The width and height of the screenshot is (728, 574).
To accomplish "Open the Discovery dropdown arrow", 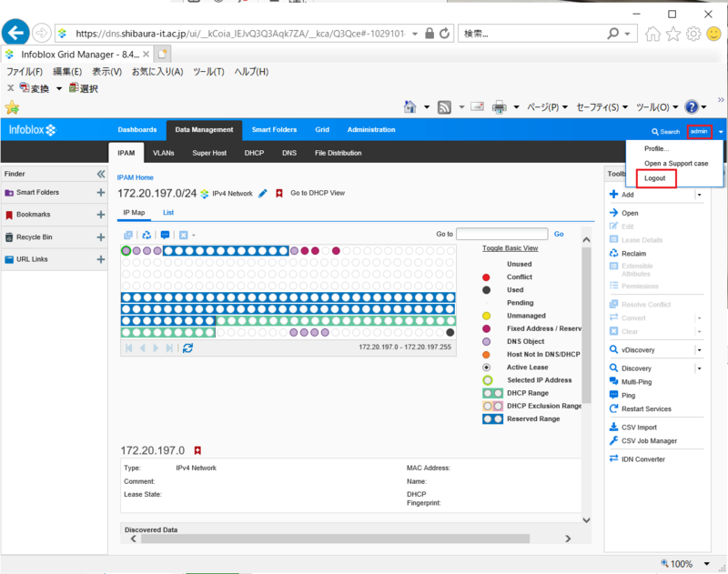I will tap(699, 368).
